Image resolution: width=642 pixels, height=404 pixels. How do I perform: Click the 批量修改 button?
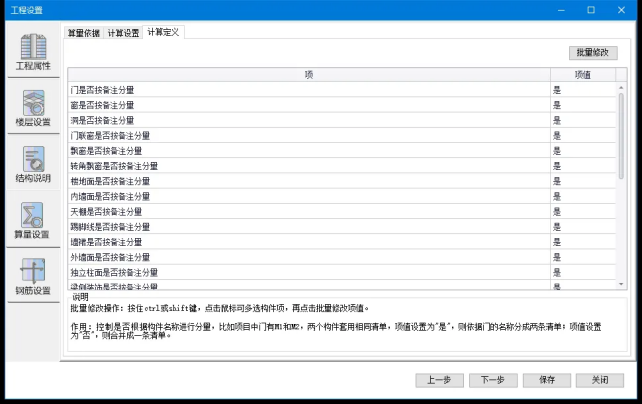coord(592,52)
